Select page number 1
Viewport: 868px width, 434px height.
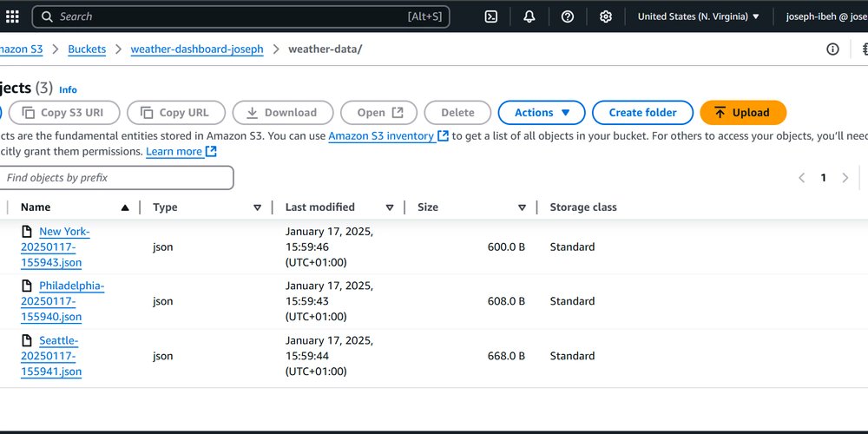(x=823, y=178)
